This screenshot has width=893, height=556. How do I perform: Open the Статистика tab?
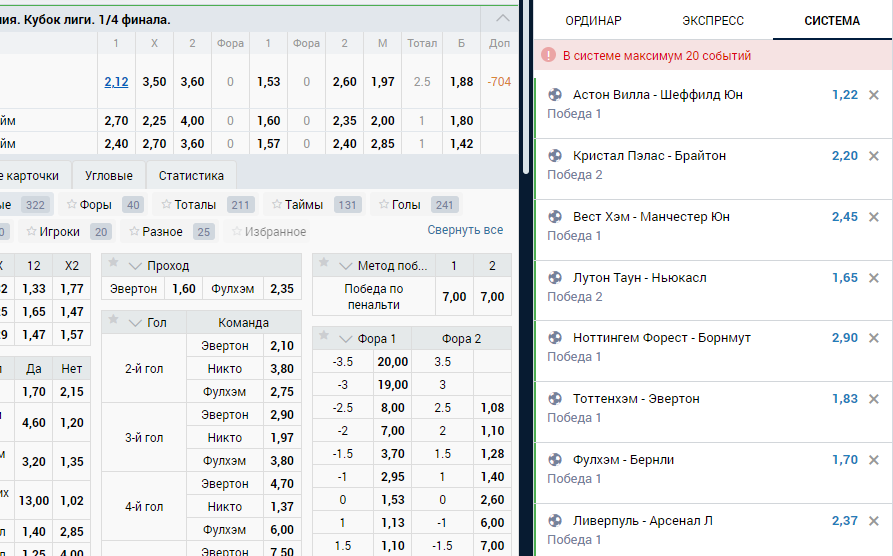[191, 175]
